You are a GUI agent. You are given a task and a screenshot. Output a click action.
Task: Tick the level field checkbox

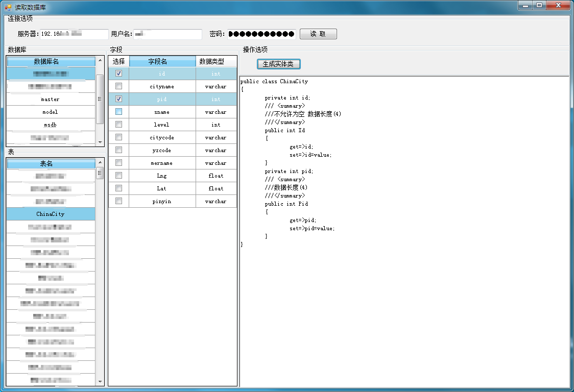[x=118, y=125]
